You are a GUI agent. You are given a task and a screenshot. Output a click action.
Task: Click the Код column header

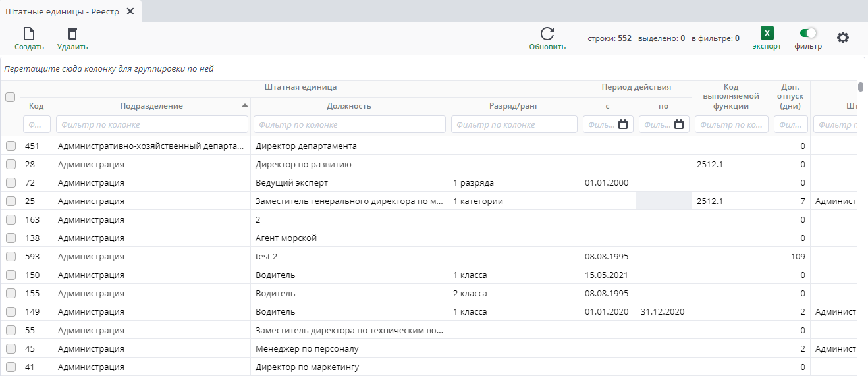(36, 106)
